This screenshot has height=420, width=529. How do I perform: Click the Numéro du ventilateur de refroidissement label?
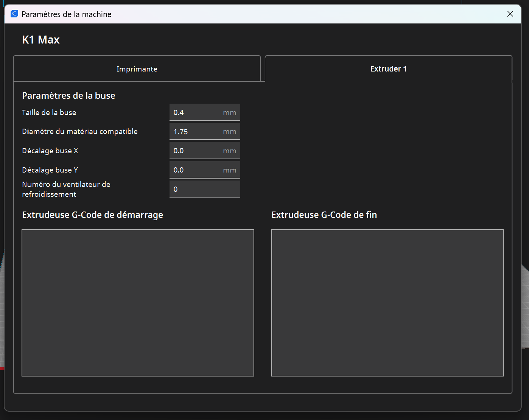click(x=66, y=189)
